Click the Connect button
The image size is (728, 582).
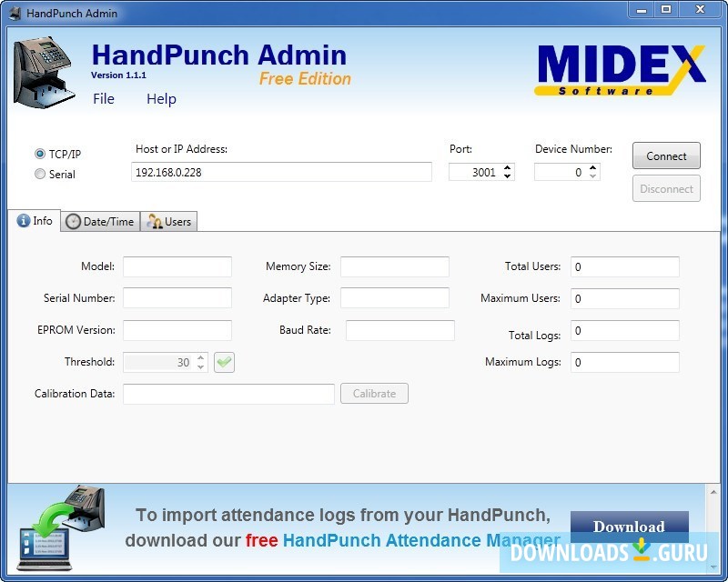[x=666, y=156]
